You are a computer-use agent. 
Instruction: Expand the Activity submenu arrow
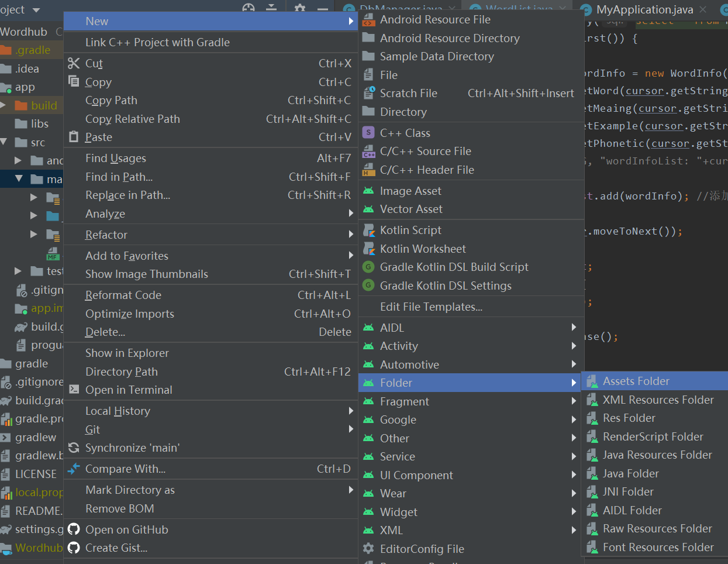click(x=574, y=346)
